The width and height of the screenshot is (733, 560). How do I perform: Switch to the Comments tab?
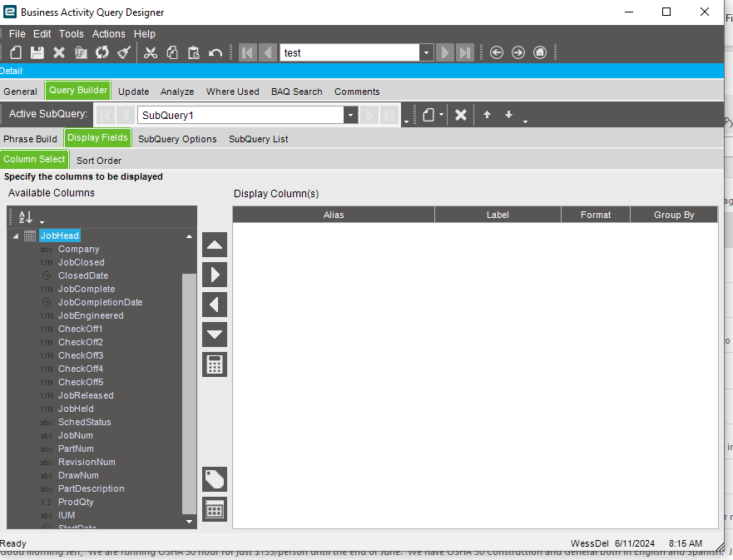tap(357, 92)
